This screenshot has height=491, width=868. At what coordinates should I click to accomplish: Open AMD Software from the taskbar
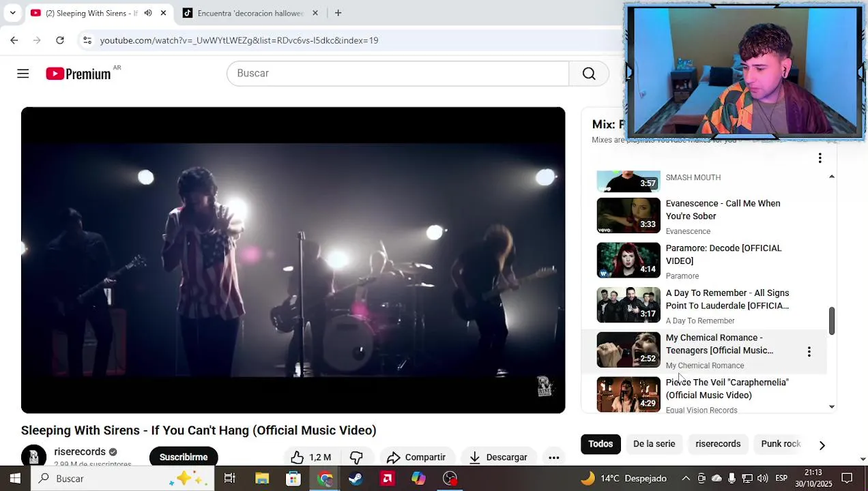(x=388, y=479)
